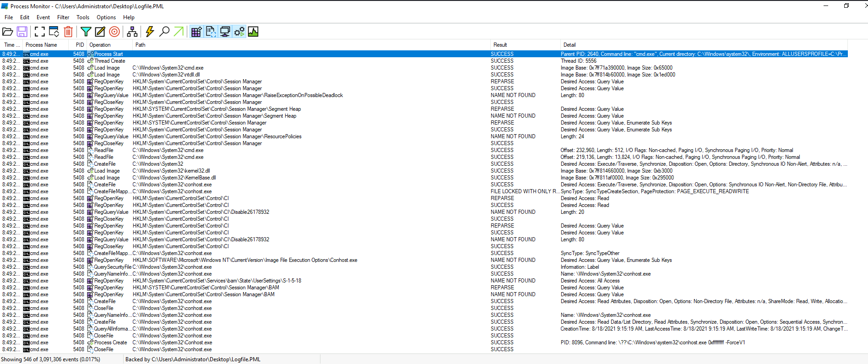
Task: Click the KernelBase.dll Load Image path
Action: (x=174, y=178)
